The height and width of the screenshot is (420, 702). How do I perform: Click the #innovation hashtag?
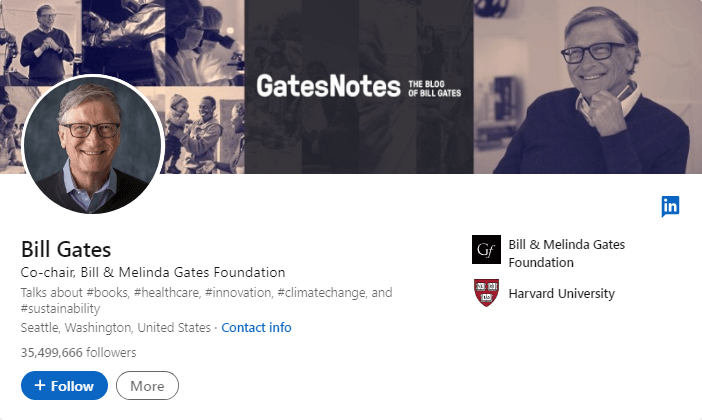[238, 292]
